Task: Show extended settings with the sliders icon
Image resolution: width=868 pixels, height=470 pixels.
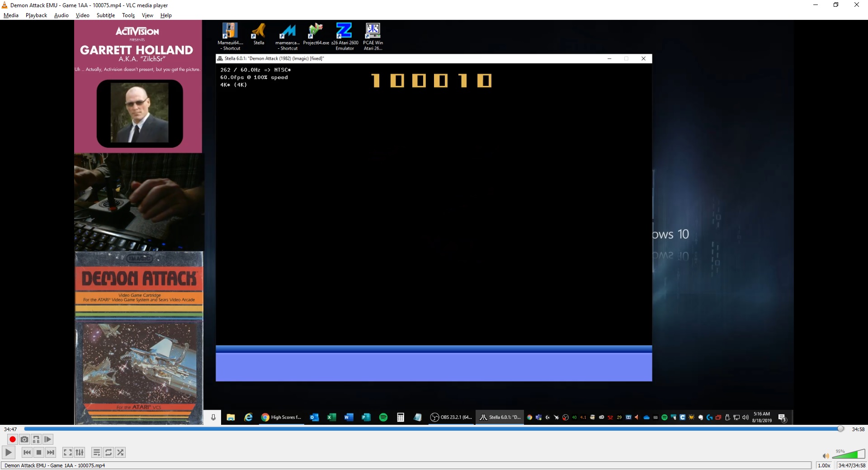Action: pyautogui.click(x=80, y=452)
